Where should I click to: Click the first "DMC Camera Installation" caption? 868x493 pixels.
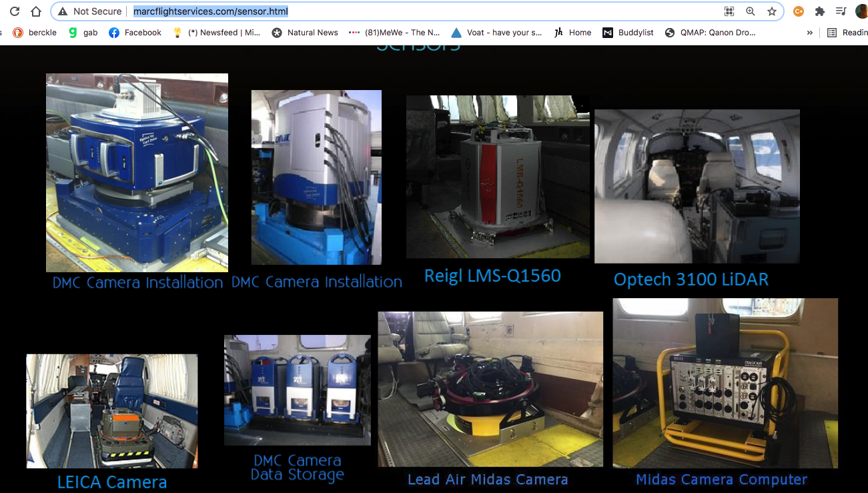coord(138,283)
